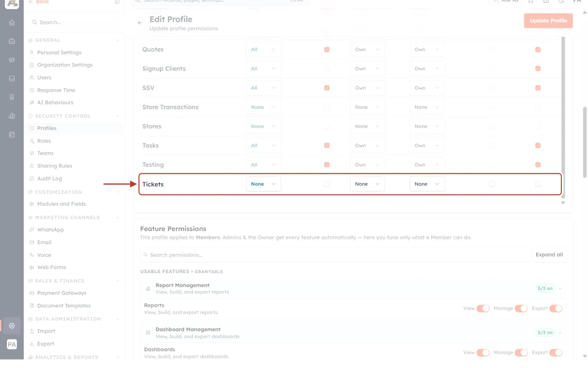Check the first checkbox in the Tickets row
Image resolution: width=588 pixels, height=368 pixels.
327,184
